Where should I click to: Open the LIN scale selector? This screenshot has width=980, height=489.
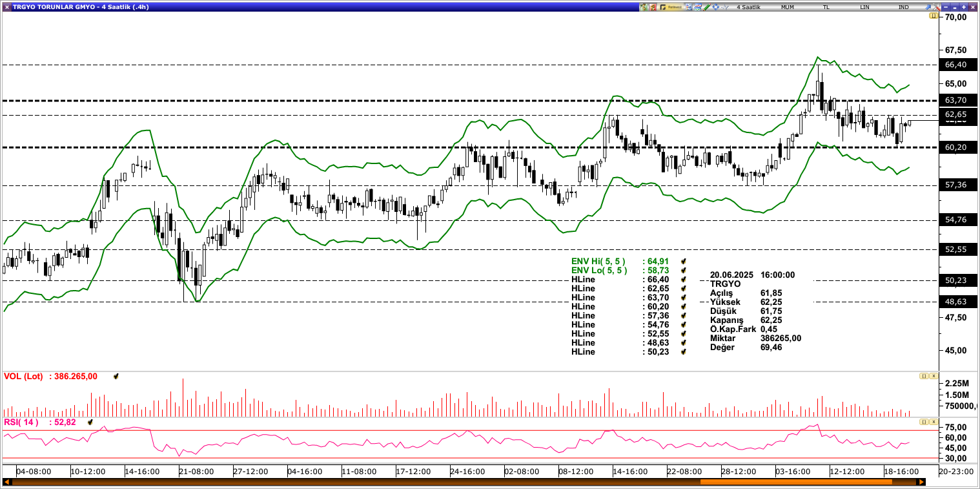pos(864,6)
